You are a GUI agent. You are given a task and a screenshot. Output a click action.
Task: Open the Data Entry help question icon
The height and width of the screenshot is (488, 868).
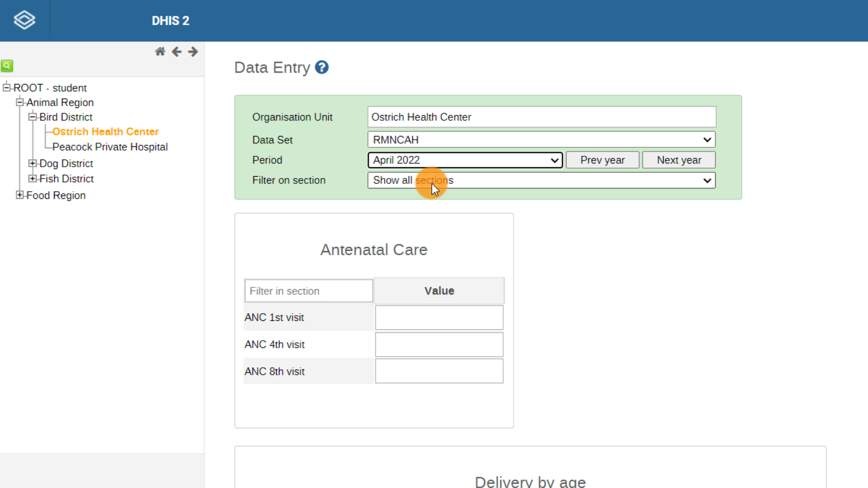tap(322, 67)
